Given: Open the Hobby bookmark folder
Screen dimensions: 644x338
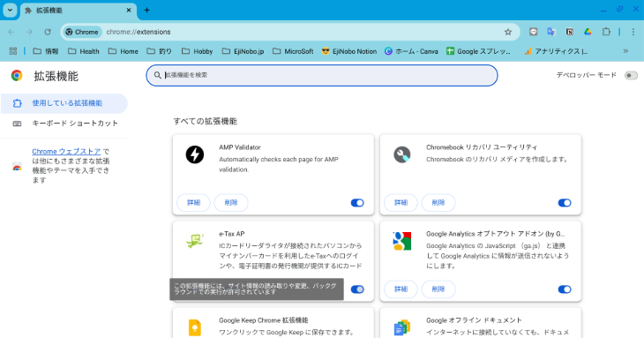Looking at the screenshot, I should [198, 51].
